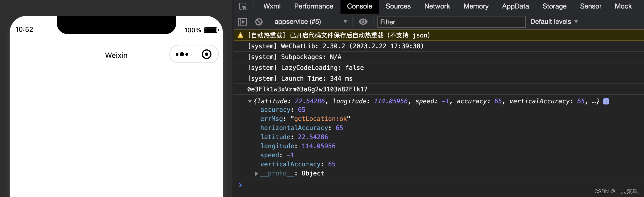Click the hot reload warning icon
This screenshot has height=197, width=644.
240,35
